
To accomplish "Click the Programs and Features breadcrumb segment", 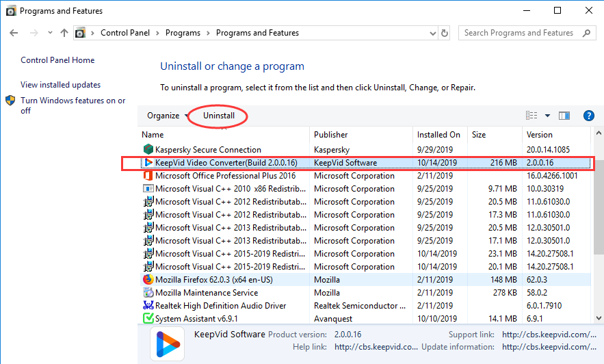I will pos(257,33).
